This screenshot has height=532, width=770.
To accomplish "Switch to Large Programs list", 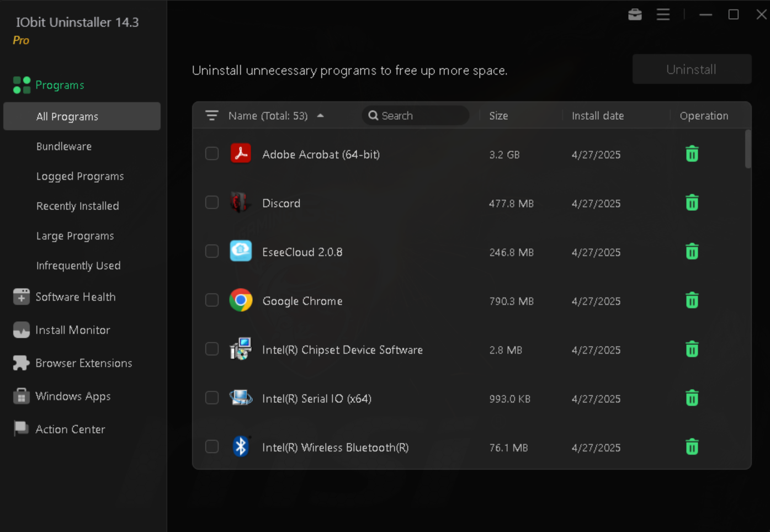I will 75,236.
